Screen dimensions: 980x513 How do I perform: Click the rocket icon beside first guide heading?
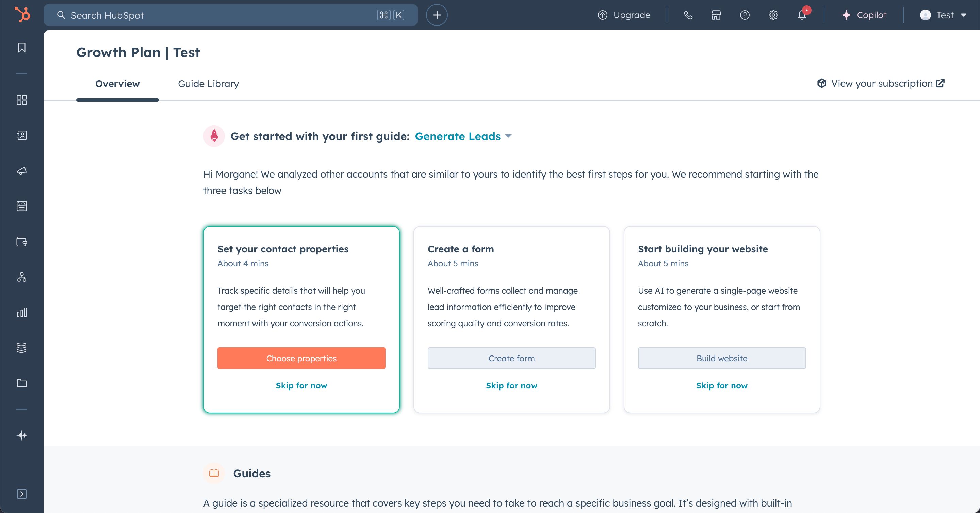pos(214,136)
